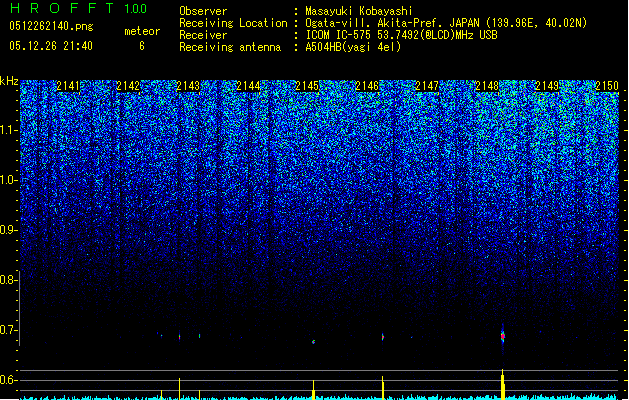Image resolution: width=629 pixels, height=400 pixels.
Task: Click the 2141 time marker
Action: point(68,86)
